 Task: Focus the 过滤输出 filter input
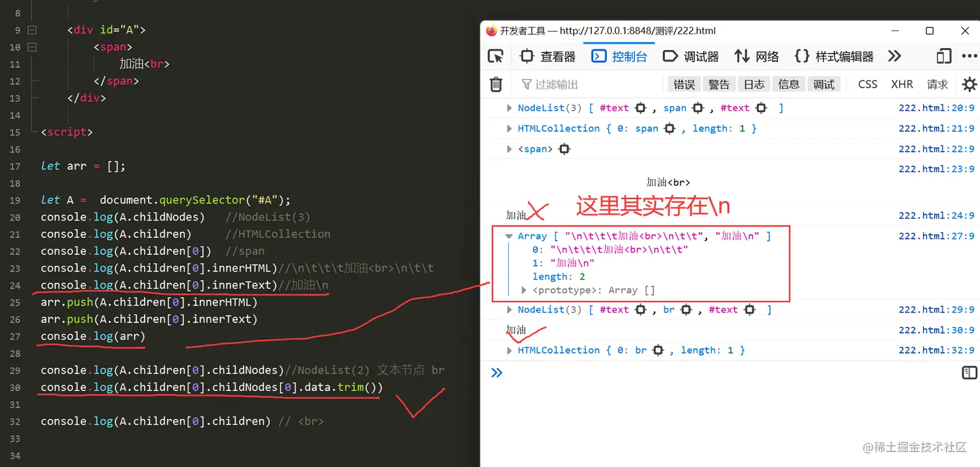[x=590, y=84]
